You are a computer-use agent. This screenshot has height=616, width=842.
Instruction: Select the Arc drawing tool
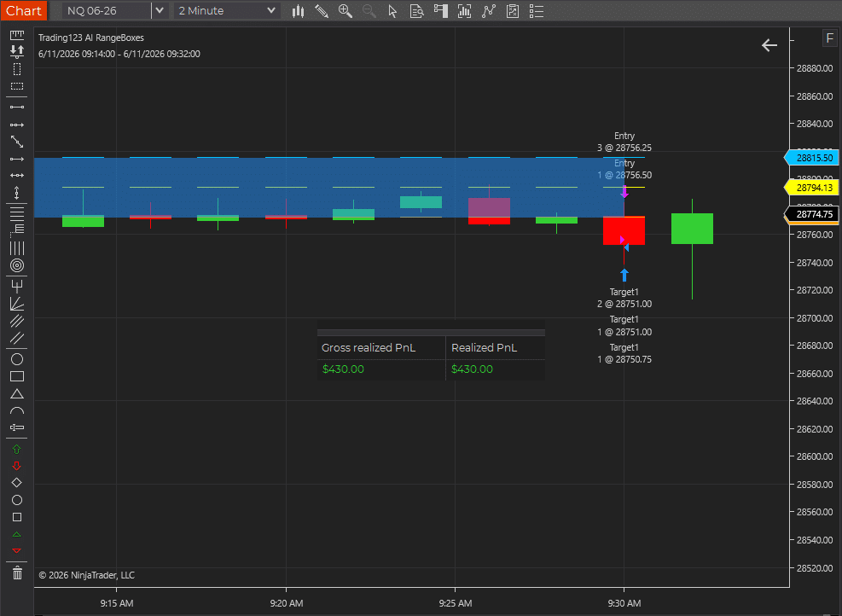(x=17, y=411)
